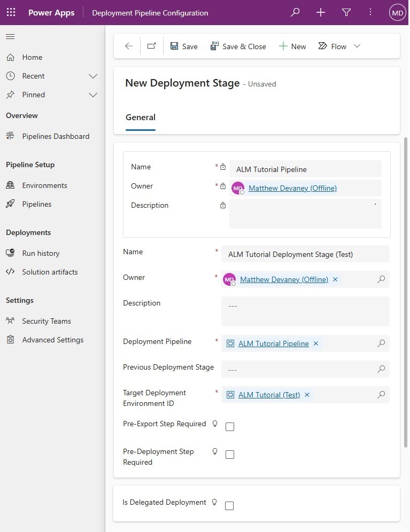Enable the Is Delegated Deployment checkbox
Image resolution: width=410 pixels, height=532 pixels.
tap(230, 506)
